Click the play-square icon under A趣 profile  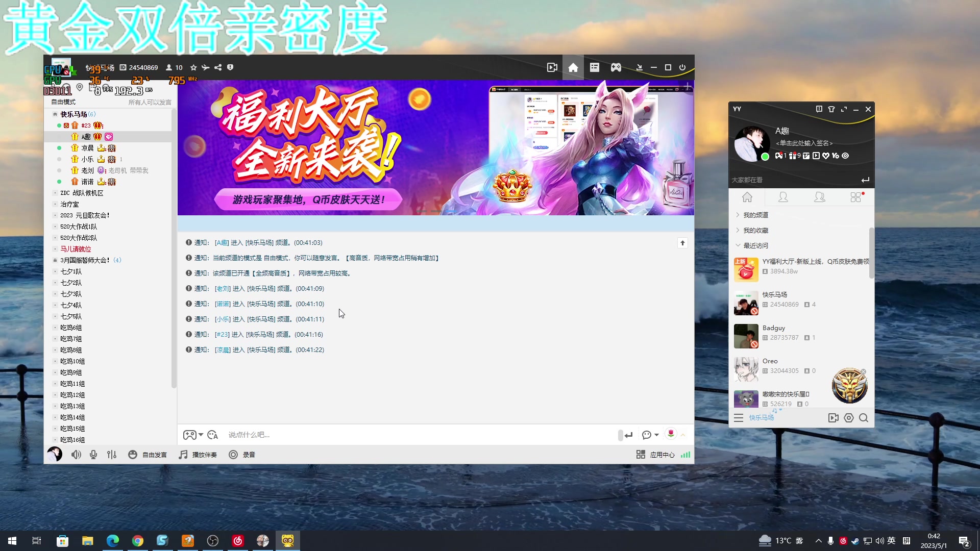coord(816,156)
